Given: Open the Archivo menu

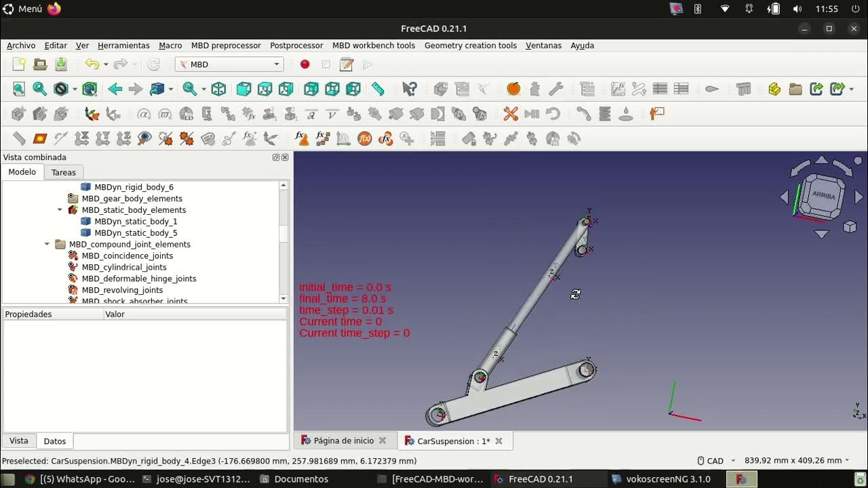Looking at the screenshot, I should coord(21,45).
